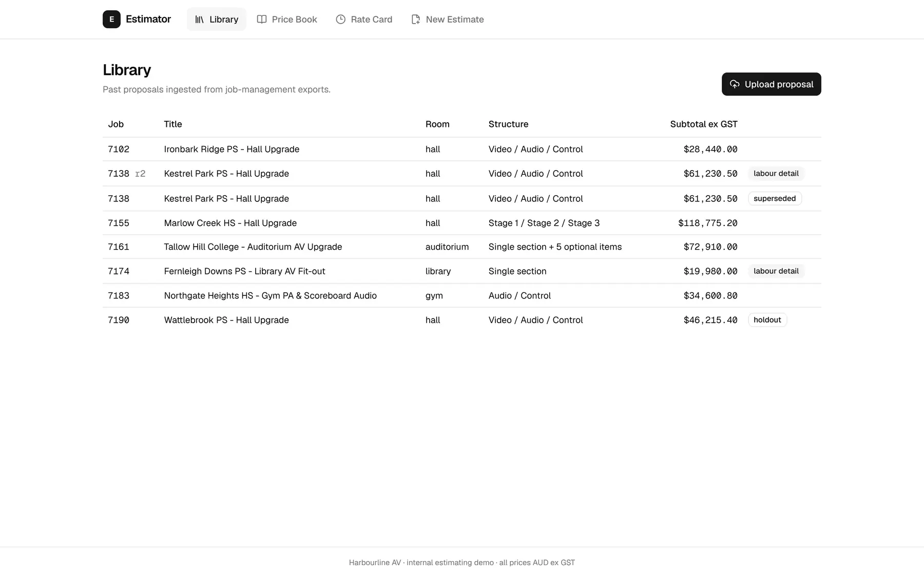
Task: Click the Audio / Control structure cell
Action: 519,295
